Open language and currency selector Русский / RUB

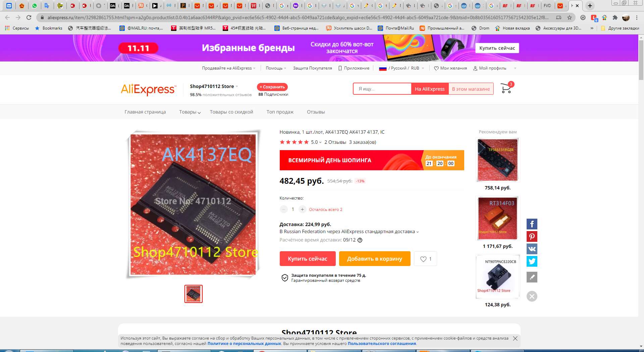[401, 68]
